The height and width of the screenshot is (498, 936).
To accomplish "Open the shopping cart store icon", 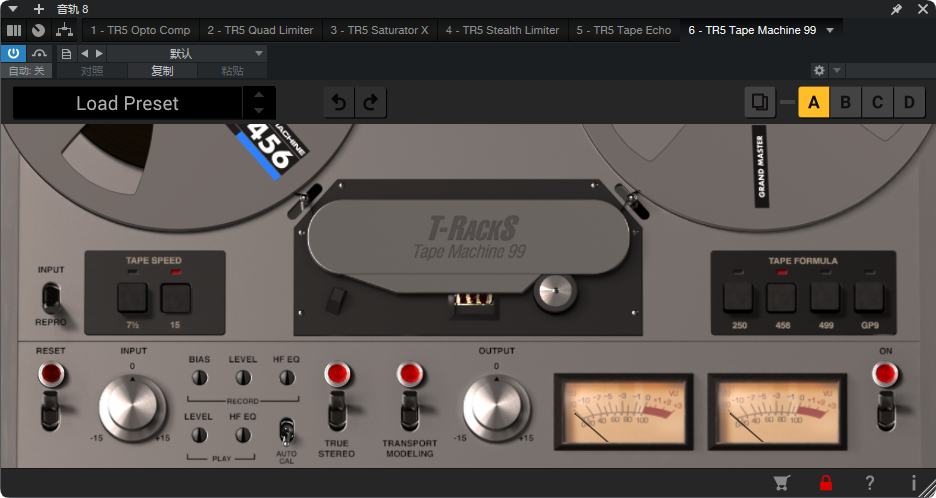I will (x=781, y=482).
